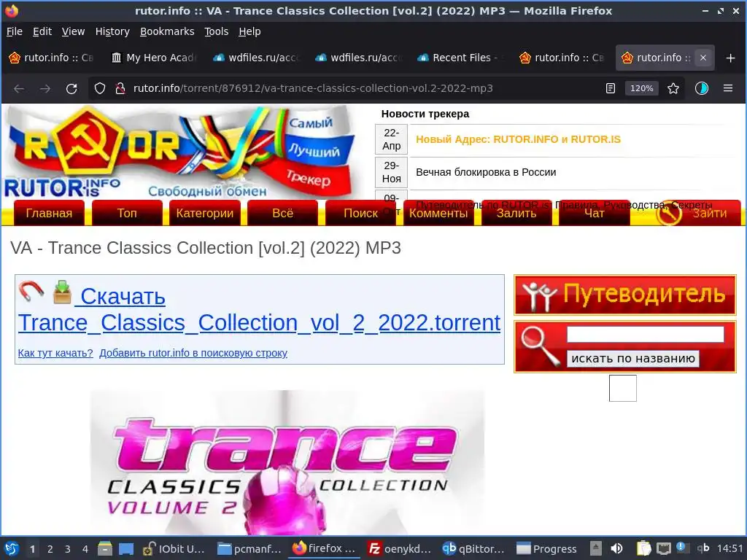Click the 14:51 clock in the tray
The image size is (747, 560).
pyautogui.click(x=729, y=549)
